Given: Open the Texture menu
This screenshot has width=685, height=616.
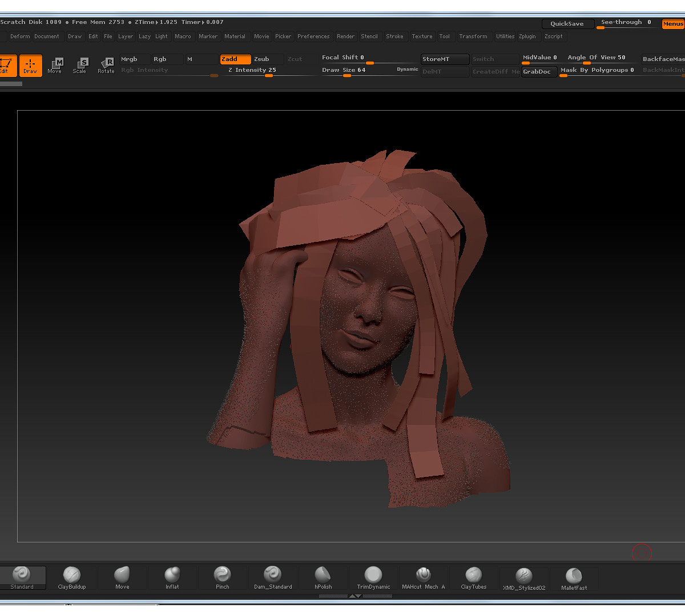Looking at the screenshot, I should (x=422, y=37).
